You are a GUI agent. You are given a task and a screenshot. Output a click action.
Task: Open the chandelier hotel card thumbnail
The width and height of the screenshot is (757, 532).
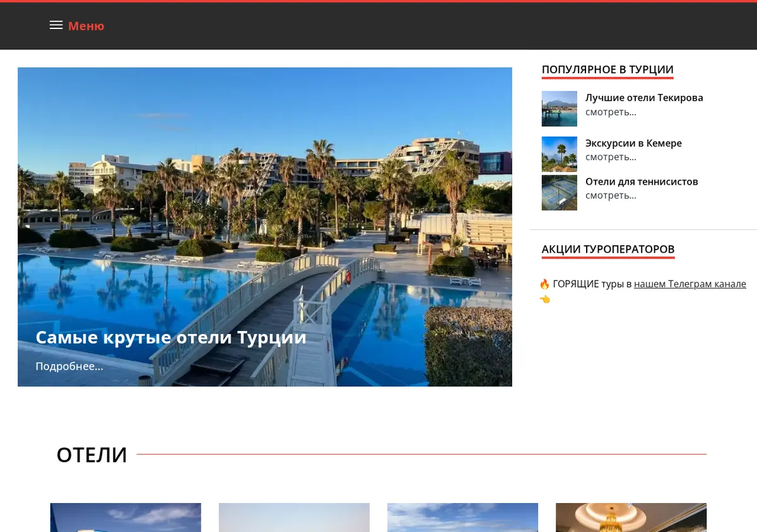tap(631, 518)
